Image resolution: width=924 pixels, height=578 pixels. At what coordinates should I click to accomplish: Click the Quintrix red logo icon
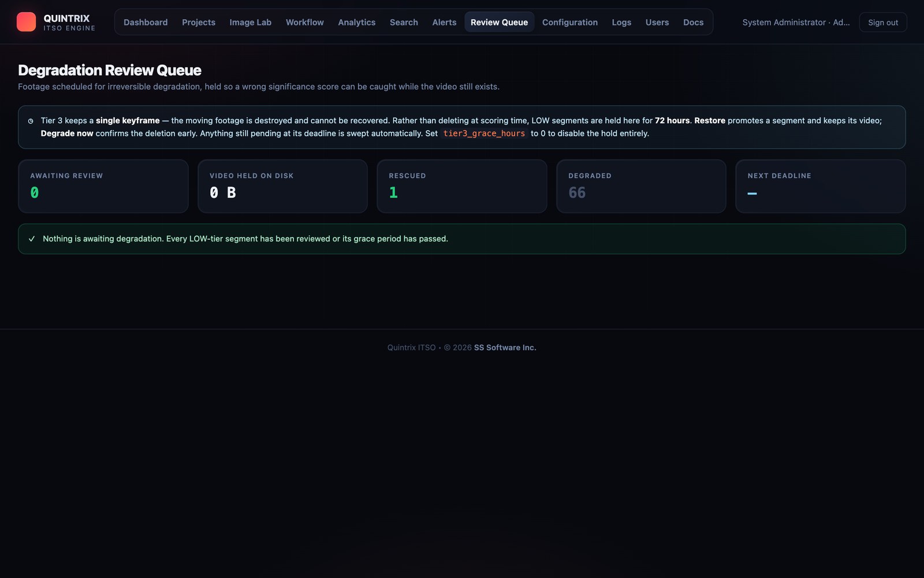pyautogui.click(x=26, y=22)
